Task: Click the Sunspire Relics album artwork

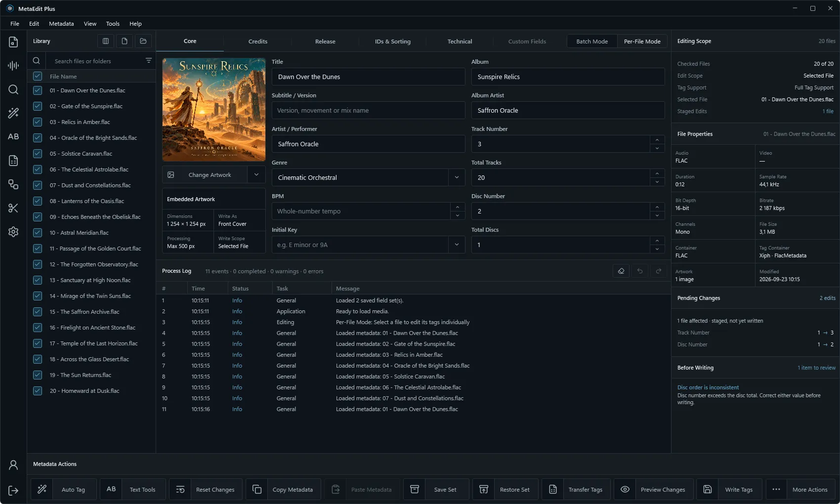Action: 214,110
